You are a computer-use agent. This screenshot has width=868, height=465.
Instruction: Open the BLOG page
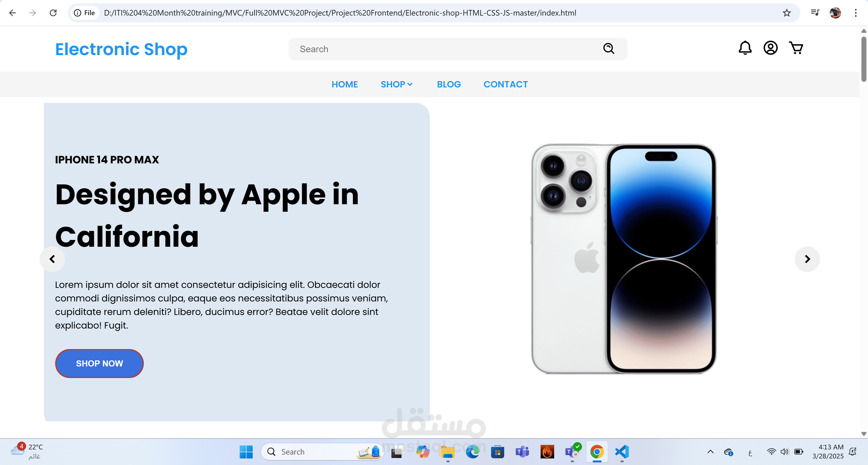coord(449,84)
